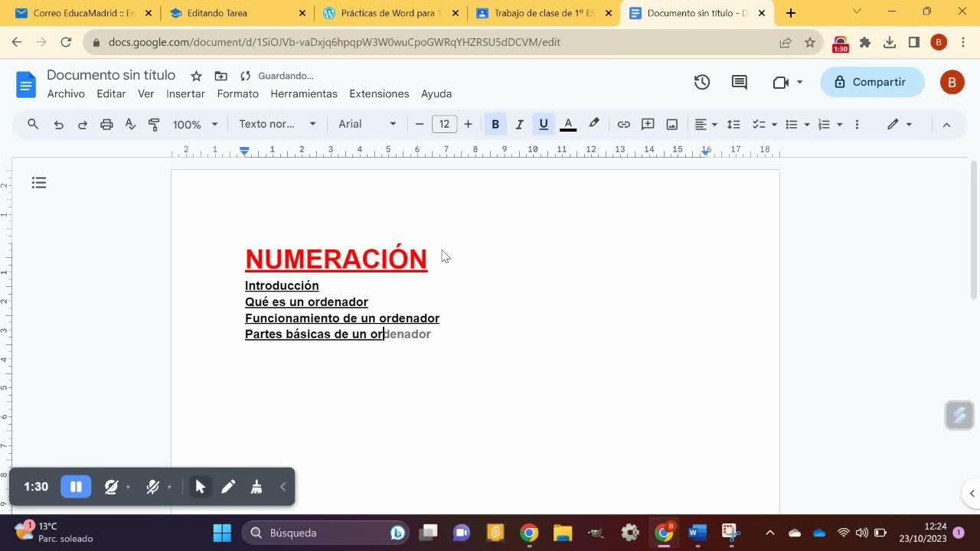The width and height of the screenshot is (980, 551).
Task: Open the zoom 100% dropdown
Action: click(x=194, y=124)
